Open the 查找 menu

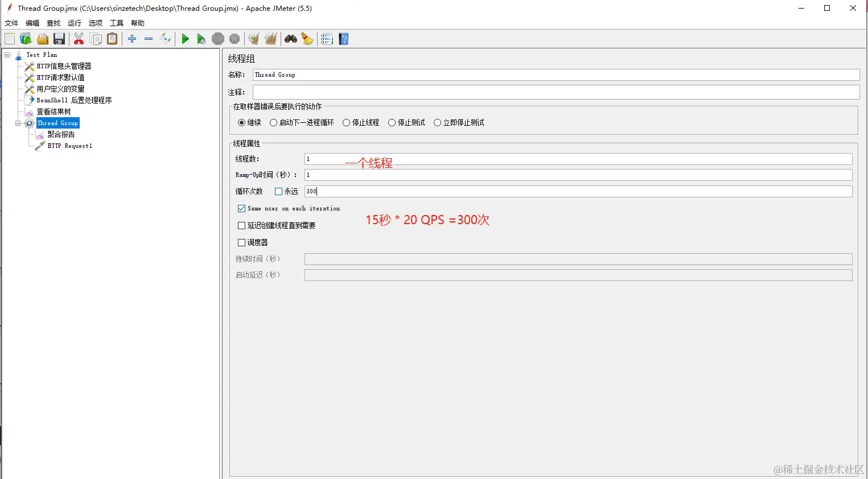[x=54, y=23]
